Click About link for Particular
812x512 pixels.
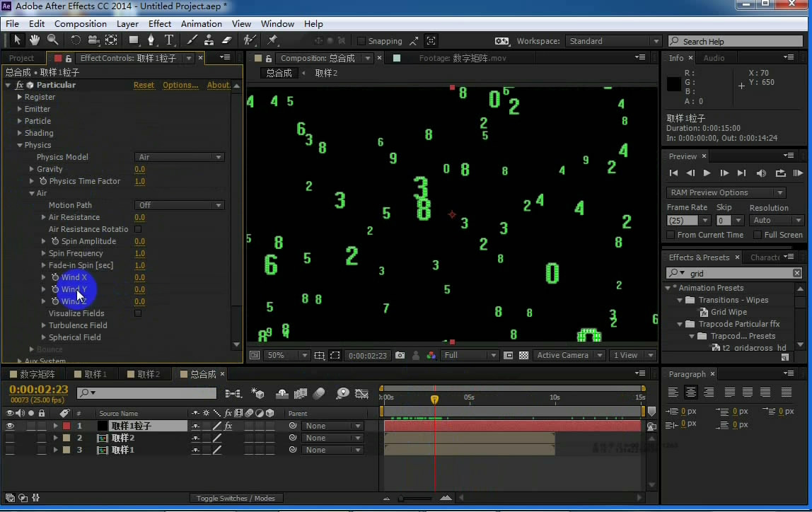click(x=219, y=85)
